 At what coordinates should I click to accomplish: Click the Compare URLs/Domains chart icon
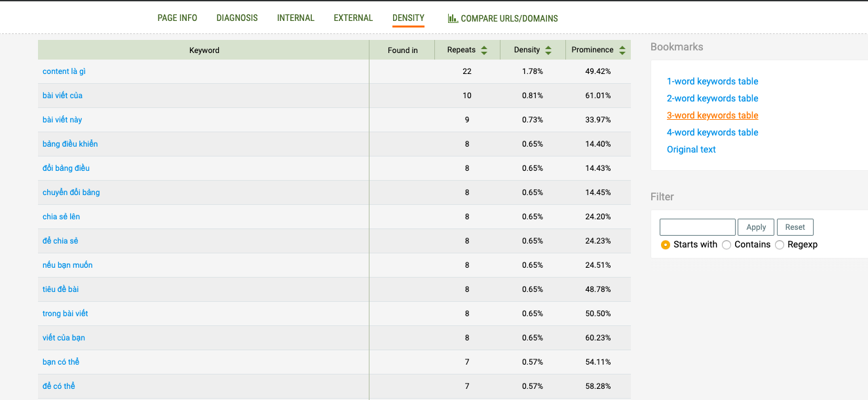click(453, 18)
